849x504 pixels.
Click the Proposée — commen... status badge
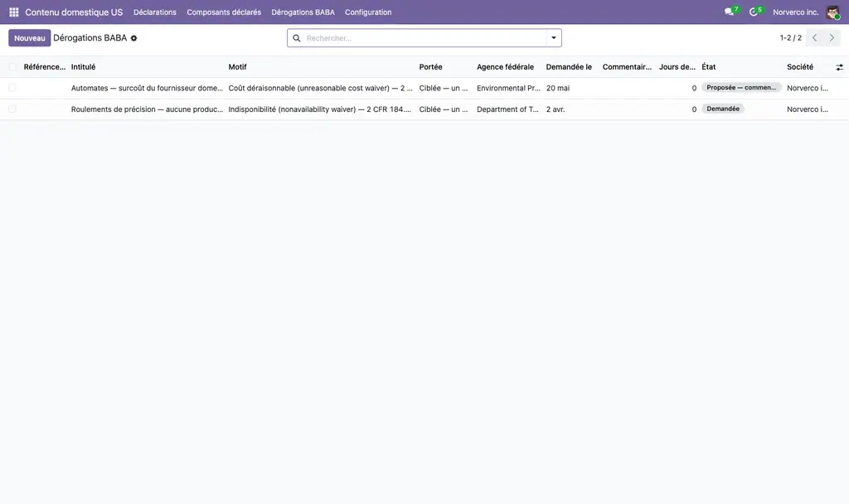click(741, 88)
